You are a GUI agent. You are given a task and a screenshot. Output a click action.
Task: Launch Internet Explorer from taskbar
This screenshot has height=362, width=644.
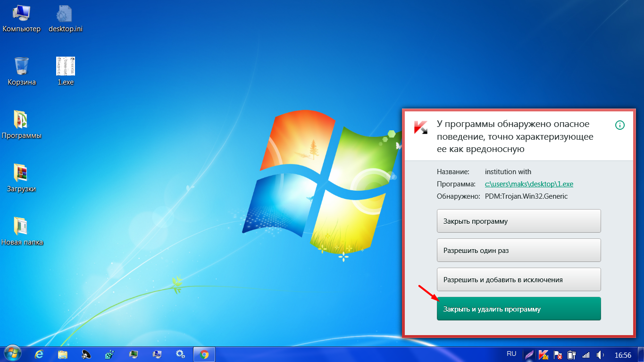40,354
